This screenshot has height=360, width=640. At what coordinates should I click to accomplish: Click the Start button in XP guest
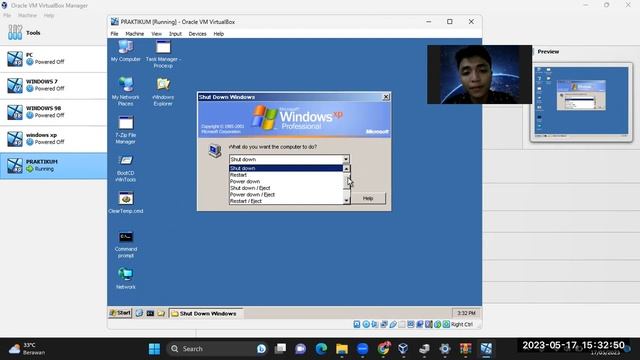120,313
